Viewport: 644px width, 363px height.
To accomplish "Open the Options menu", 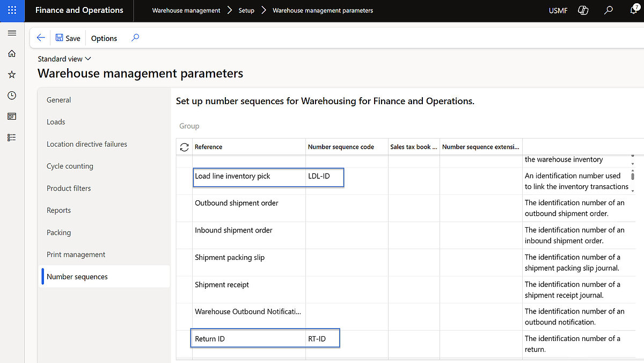I will click(x=104, y=38).
